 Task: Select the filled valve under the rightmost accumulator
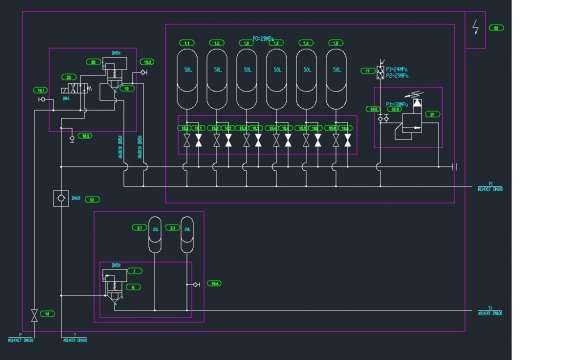point(348,140)
